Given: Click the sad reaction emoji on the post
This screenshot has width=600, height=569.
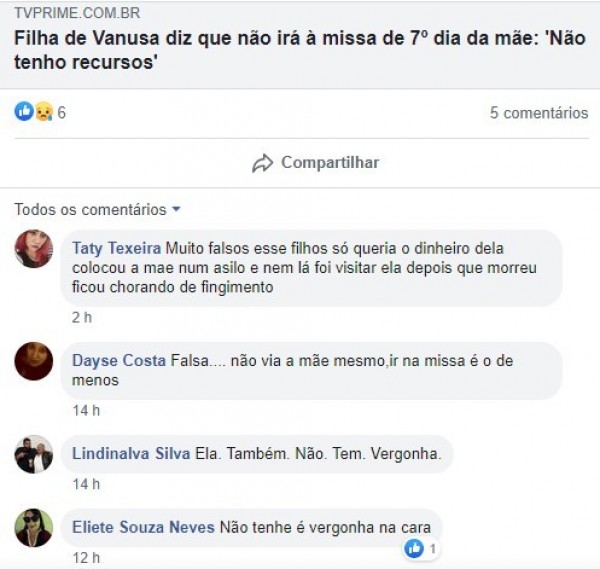Looking at the screenshot, I should coord(42,112).
